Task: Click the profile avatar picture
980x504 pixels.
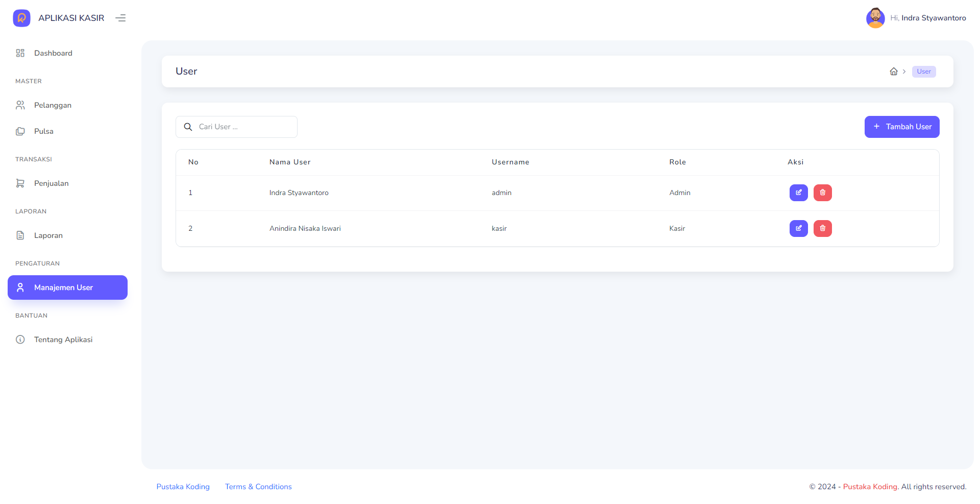Action: point(875,18)
